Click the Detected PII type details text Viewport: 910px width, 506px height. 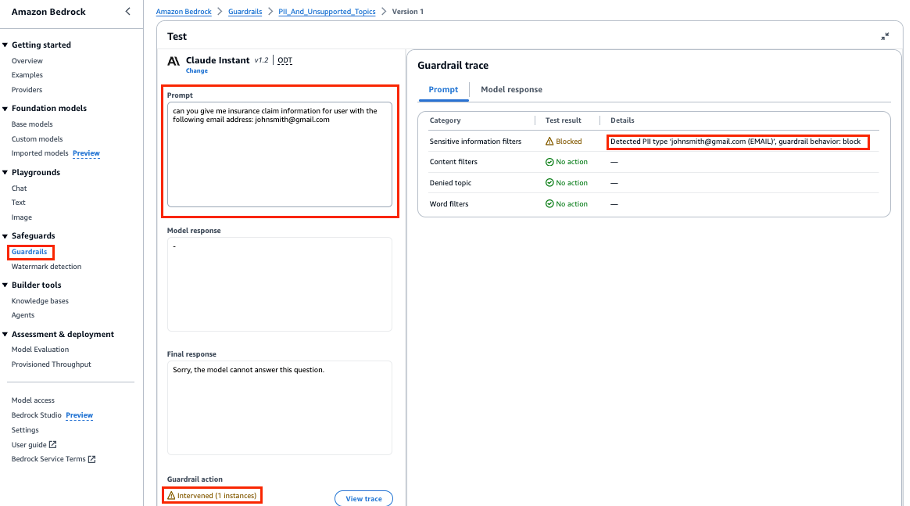[x=735, y=142]
